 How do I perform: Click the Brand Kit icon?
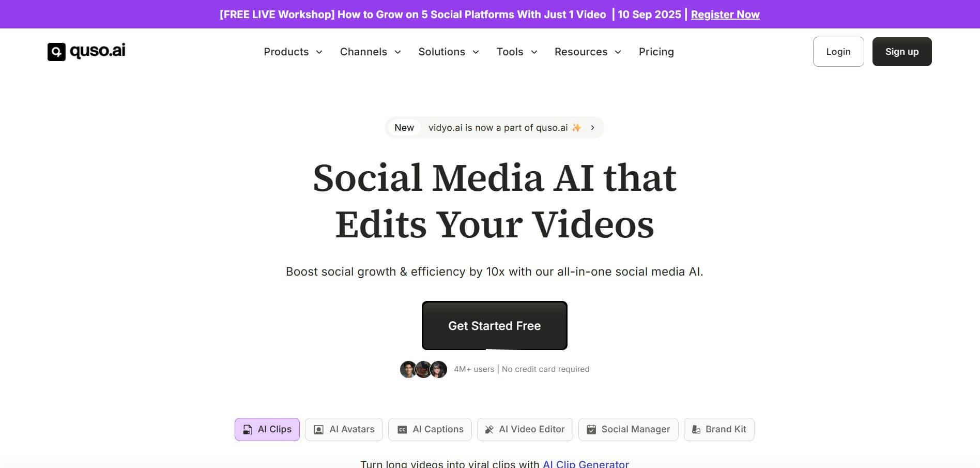[x=696, y=430]
